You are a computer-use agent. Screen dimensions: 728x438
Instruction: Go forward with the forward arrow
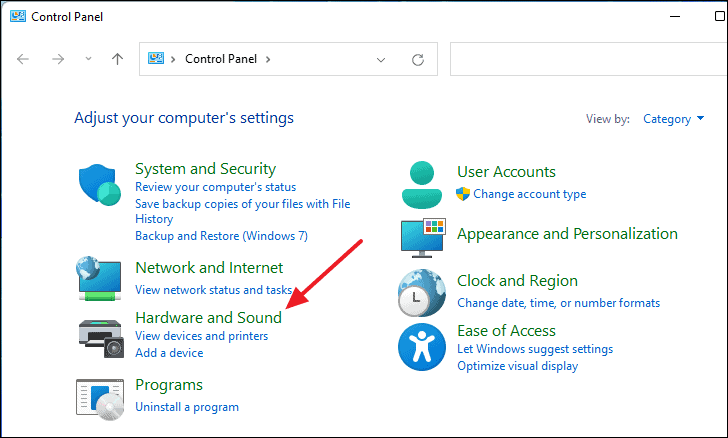pyautogui.click(x=58, y=59)
